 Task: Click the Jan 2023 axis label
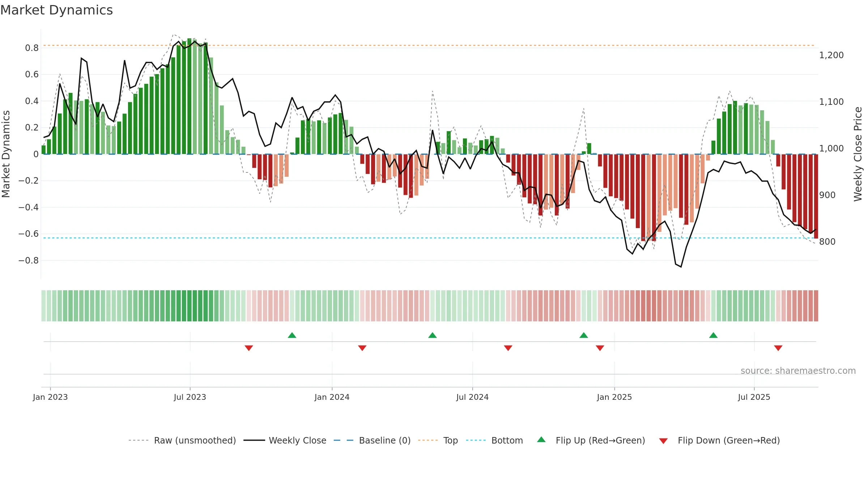50,397
